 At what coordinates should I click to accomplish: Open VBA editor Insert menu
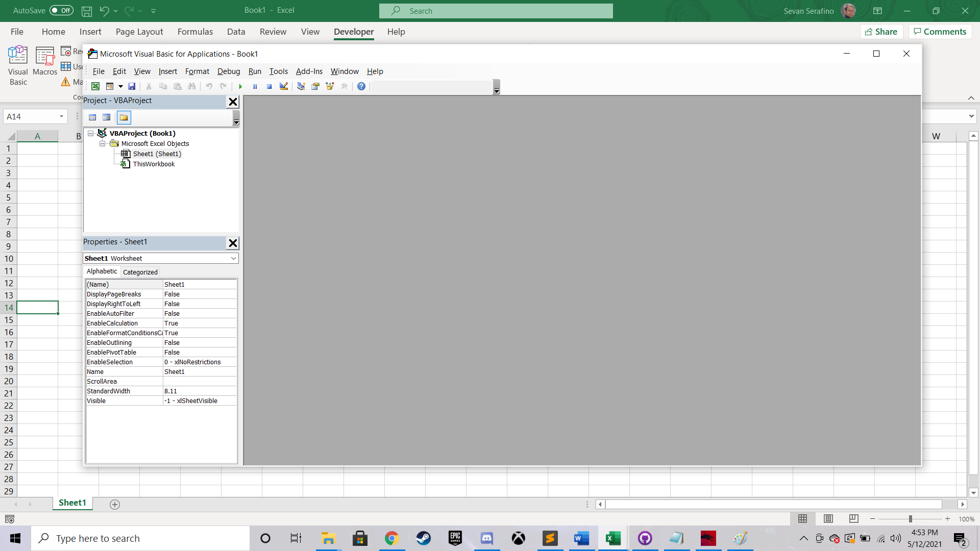click(x=167, y=71)
